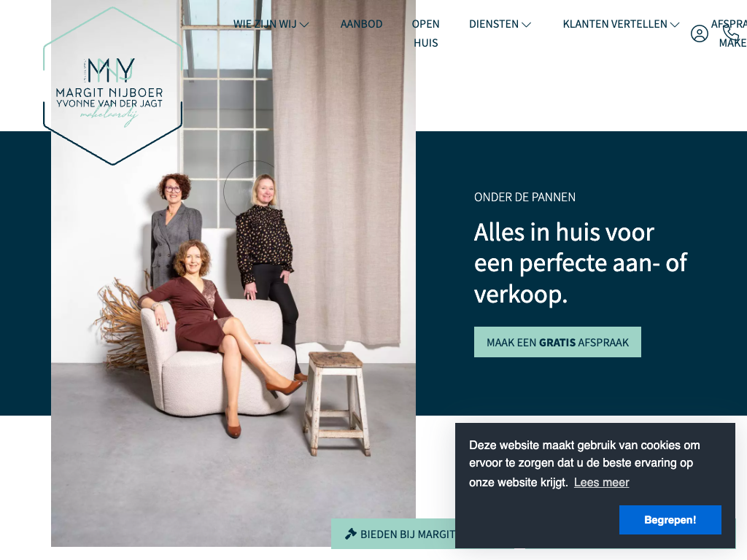Image resolution: width=747 pixels, height=560 pixels.
Task: Expand the chevron next to Wie zijn wij
Action: coord(304,25)
